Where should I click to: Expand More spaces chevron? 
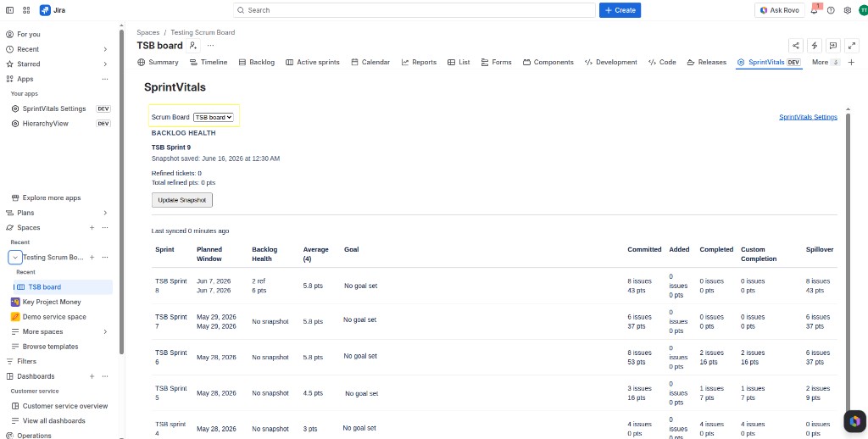(105, 332)
